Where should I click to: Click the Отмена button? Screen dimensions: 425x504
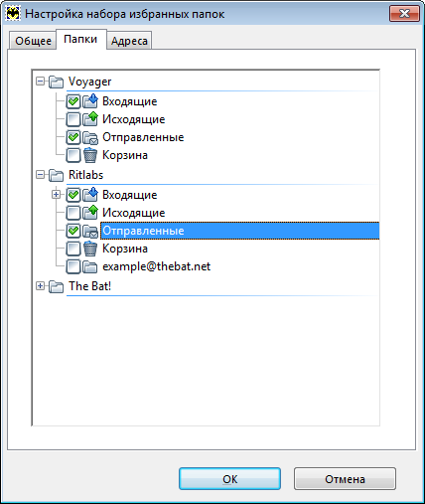[345, 479]
